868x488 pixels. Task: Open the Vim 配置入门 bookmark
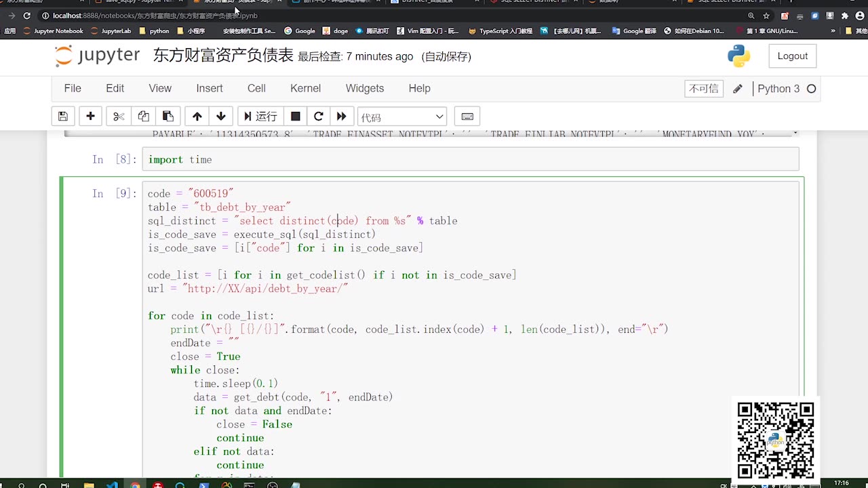(x=427, y=31)
